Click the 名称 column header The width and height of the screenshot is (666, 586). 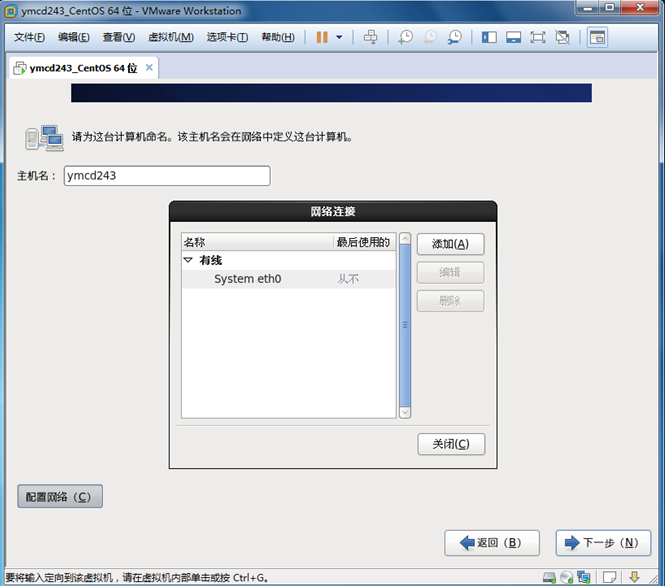coord(257,242)
